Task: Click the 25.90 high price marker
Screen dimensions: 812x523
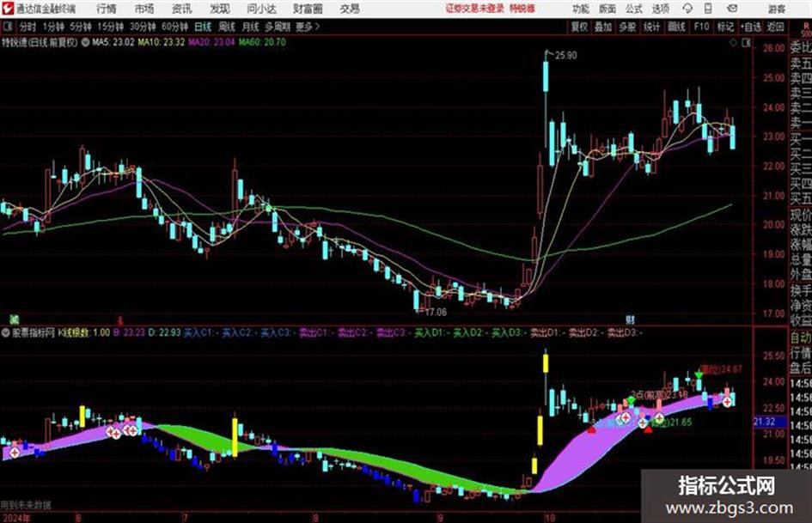Action: (x=565, y=56)
